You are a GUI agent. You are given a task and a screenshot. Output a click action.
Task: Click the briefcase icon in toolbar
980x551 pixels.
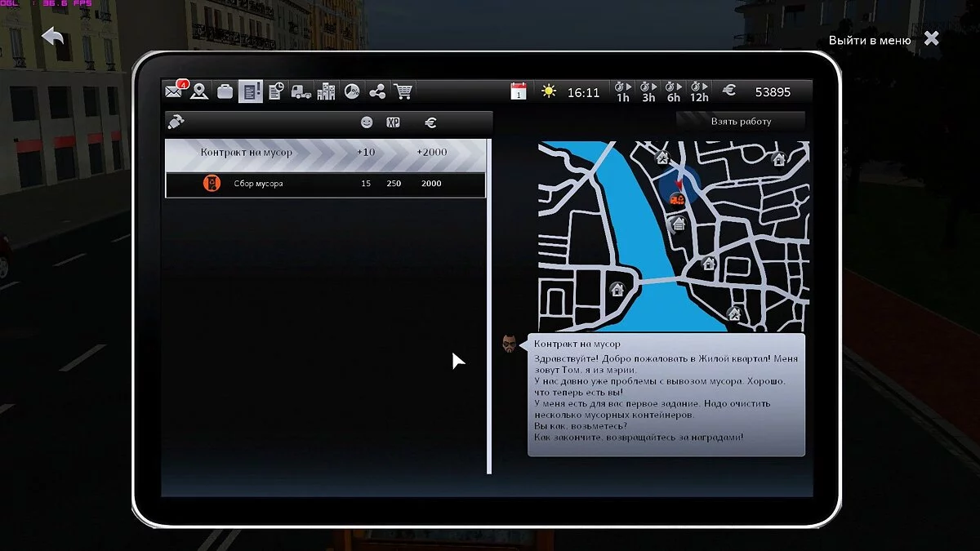[x=225, y=91]
